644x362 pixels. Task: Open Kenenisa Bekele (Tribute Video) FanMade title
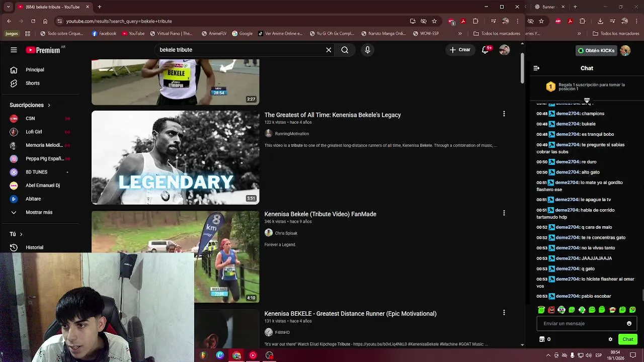click(320, 214)
